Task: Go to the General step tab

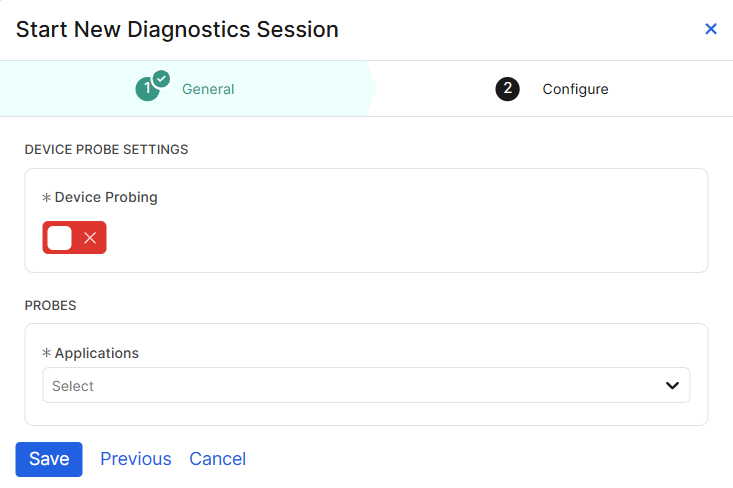Action: pos(208,89)
